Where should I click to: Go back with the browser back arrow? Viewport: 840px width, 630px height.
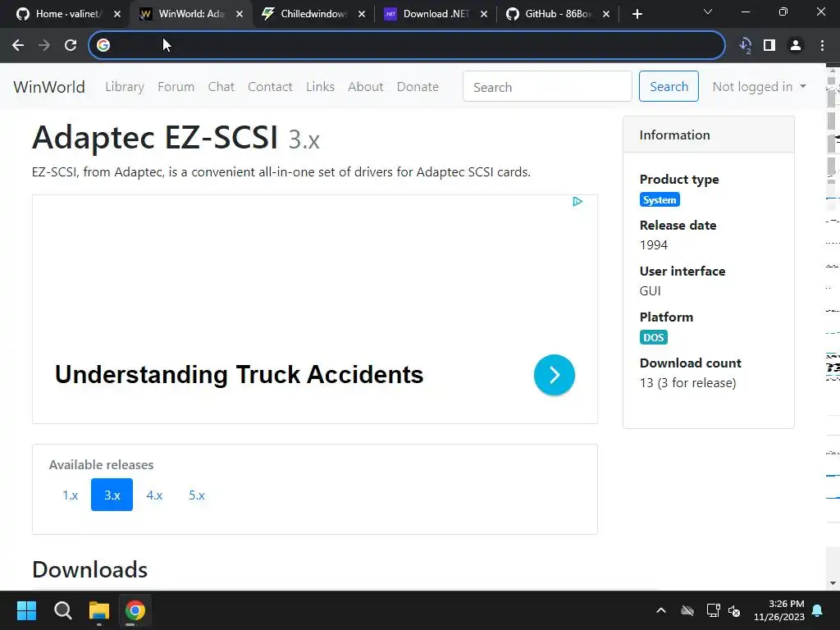(x=18, y=46)
